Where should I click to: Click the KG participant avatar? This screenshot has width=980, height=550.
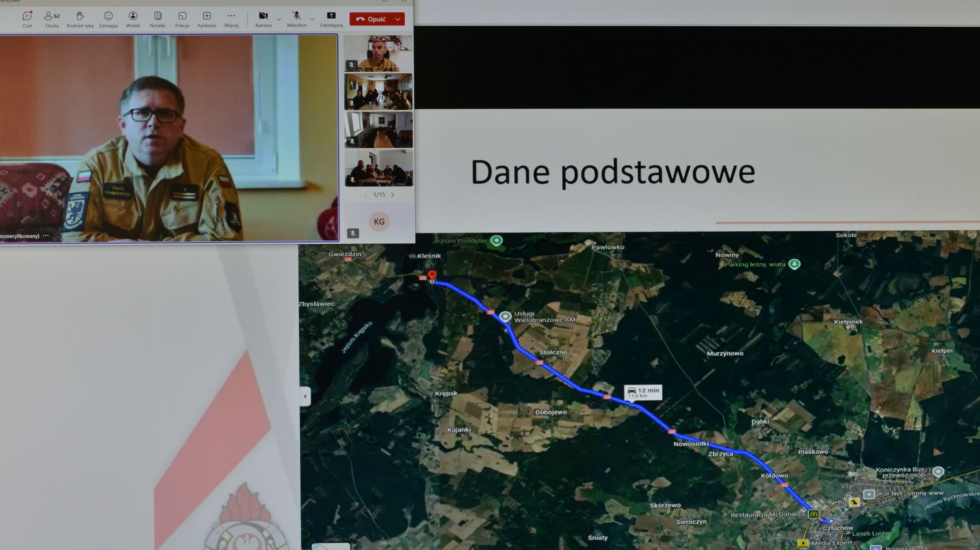click(379, 221)
